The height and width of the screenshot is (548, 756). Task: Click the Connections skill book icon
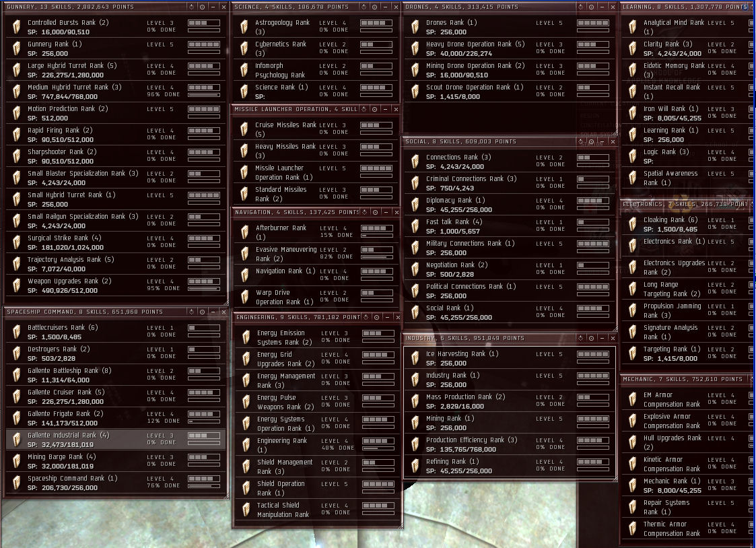click(x=415, y=162)
